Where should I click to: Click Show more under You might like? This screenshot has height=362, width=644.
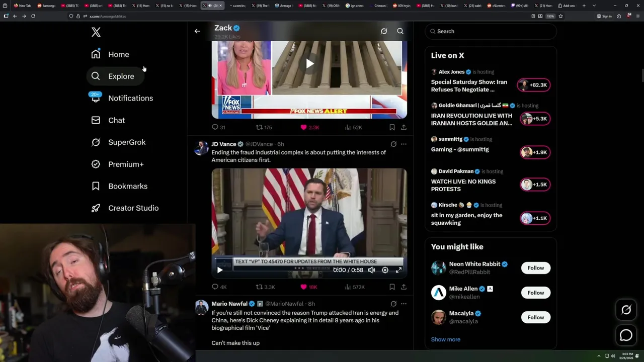pos(446,339)
